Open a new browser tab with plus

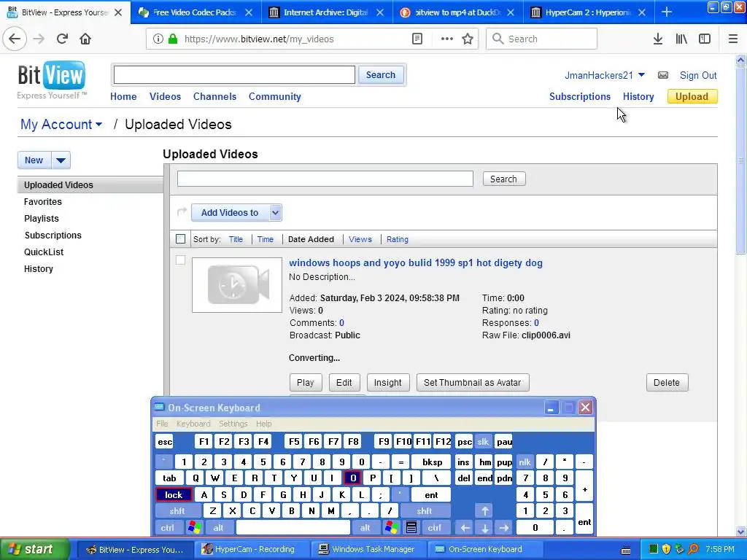[x=667, y=12]
